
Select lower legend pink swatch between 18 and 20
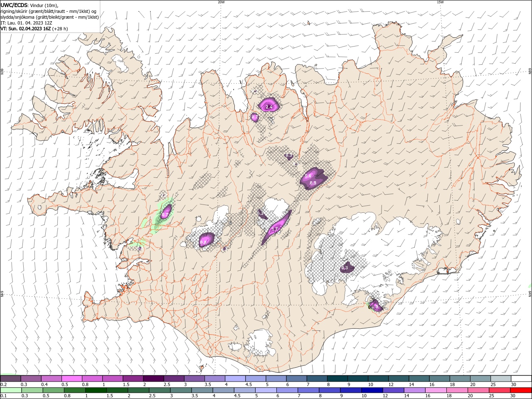457,390
